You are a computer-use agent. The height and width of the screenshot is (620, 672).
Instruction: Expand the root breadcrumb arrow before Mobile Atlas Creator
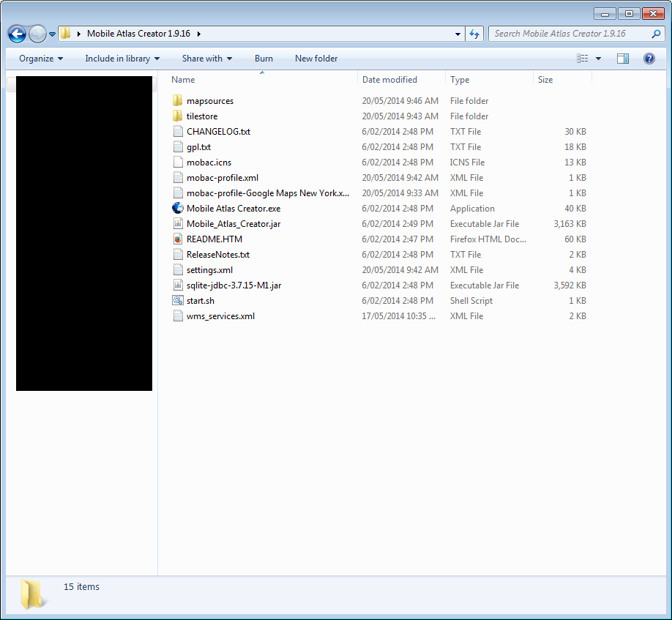[x=79, y=34]
